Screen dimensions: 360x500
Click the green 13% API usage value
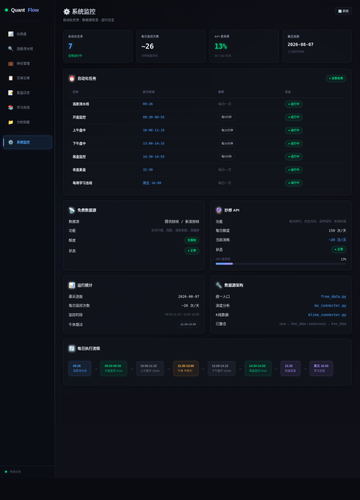[x=221, y=46]
